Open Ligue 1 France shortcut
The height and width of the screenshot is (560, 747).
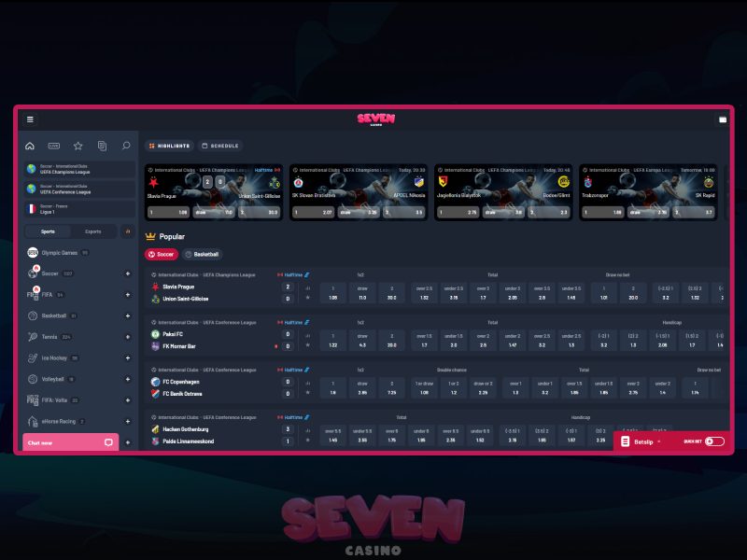pyautogui.click(x=79, y=209)
